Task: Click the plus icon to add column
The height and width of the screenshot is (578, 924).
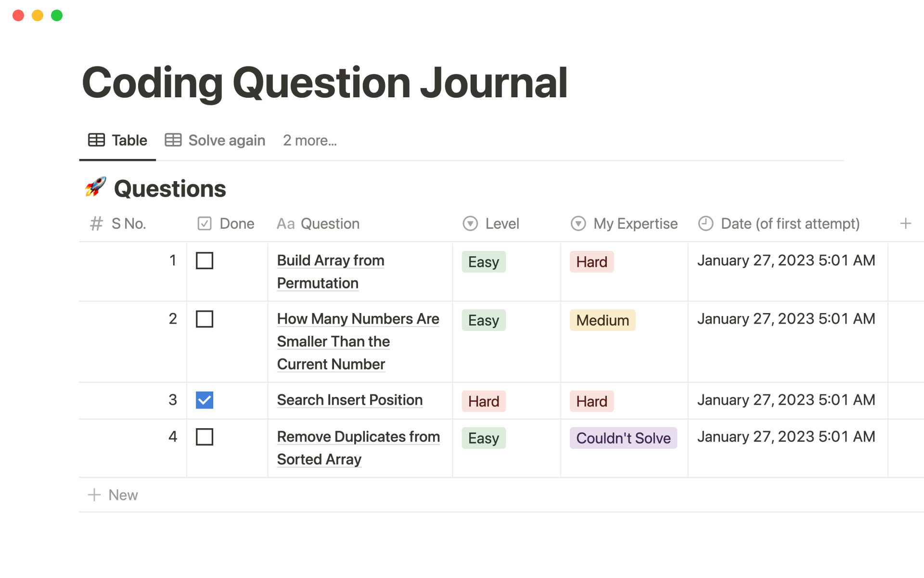Action: (x=905, y=223)
